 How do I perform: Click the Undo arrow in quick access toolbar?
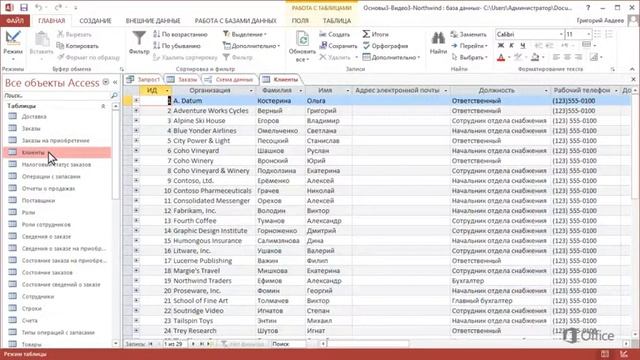coord(38,7)
